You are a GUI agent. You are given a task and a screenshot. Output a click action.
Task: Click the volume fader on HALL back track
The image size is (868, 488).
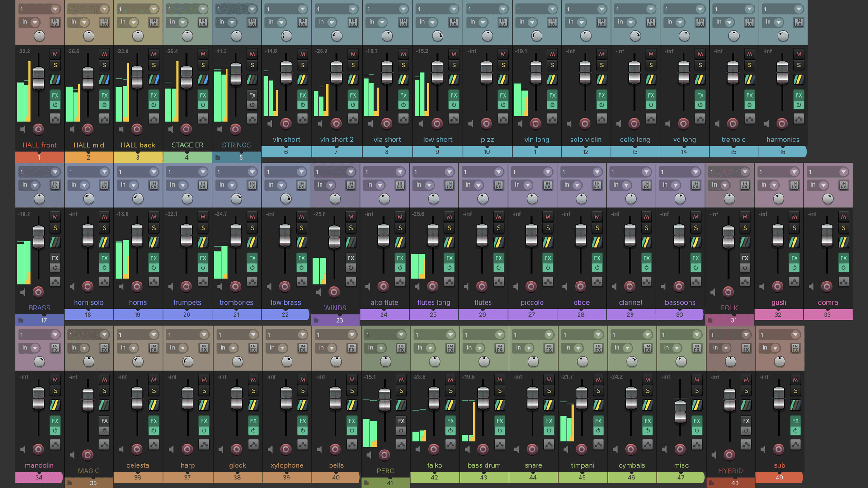(x=137, y=77)
